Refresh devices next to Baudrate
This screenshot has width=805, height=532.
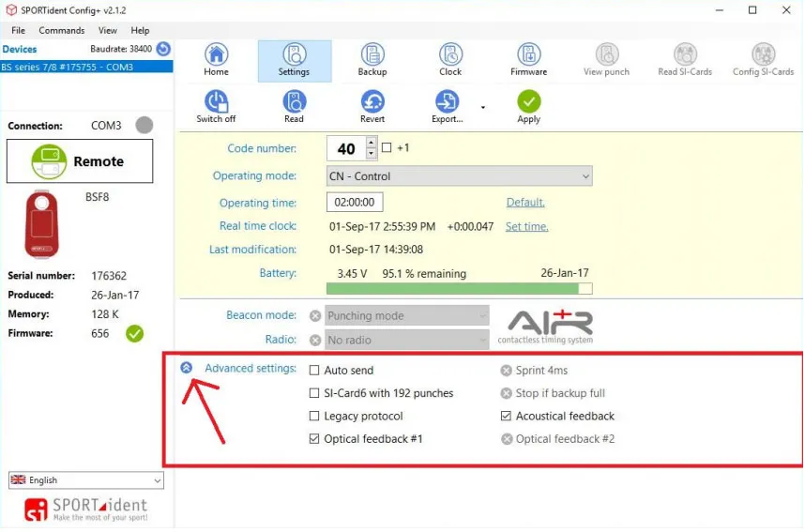click(163, 50)
